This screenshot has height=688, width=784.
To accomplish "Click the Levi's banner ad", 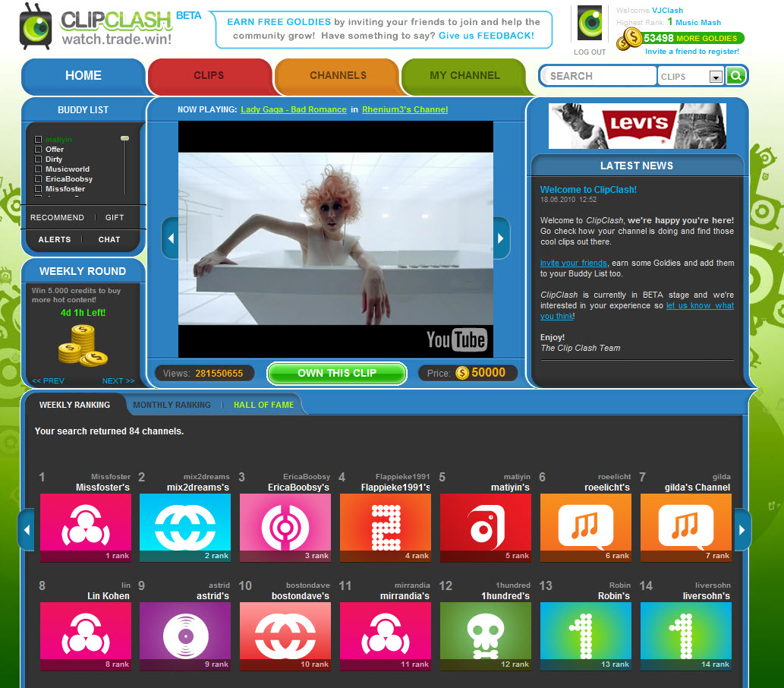I will coord(637,126).
